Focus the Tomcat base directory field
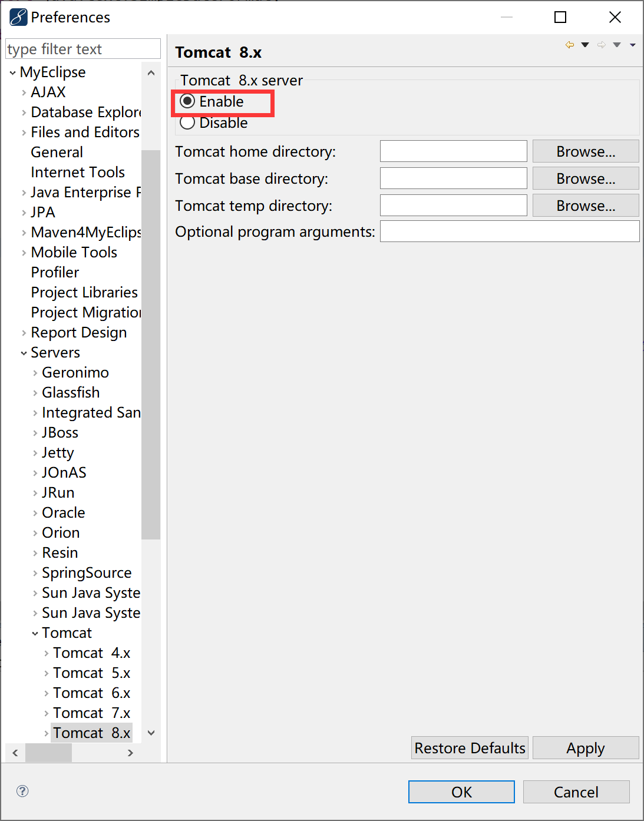This screenshot has height=821, width=644. click(454, 178)
